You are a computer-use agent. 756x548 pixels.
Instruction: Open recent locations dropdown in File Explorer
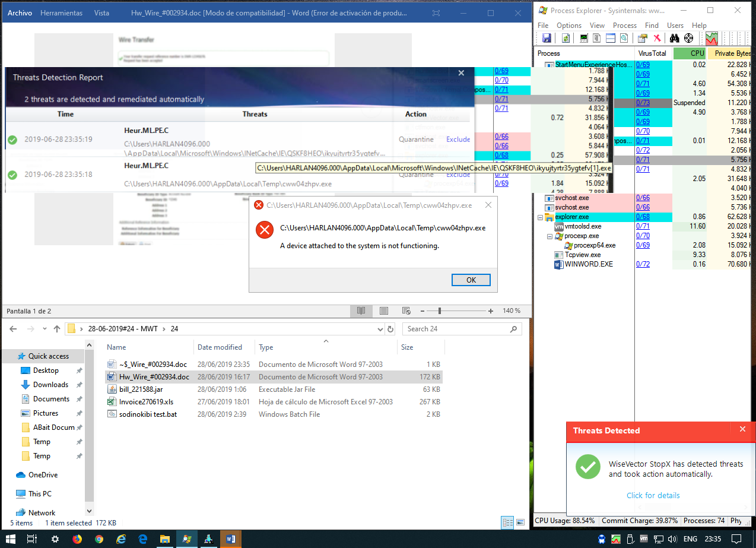pos(44,330)
